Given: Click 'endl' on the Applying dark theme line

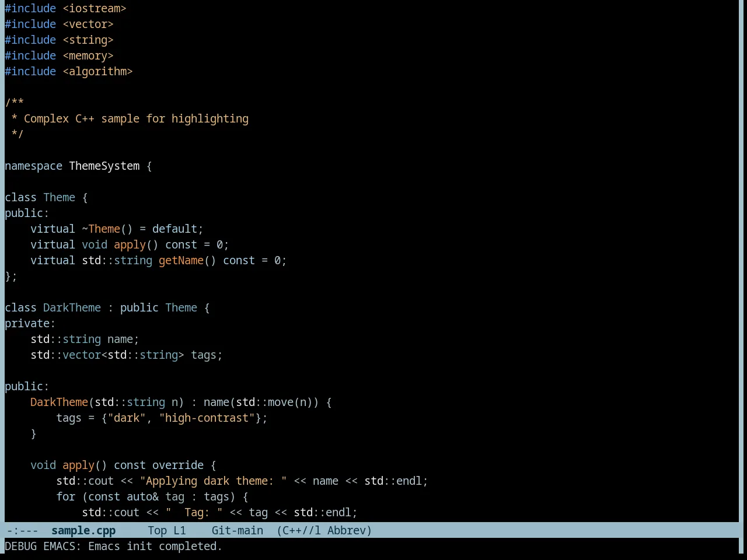Looking at the screenshot, I should point(409,481).
